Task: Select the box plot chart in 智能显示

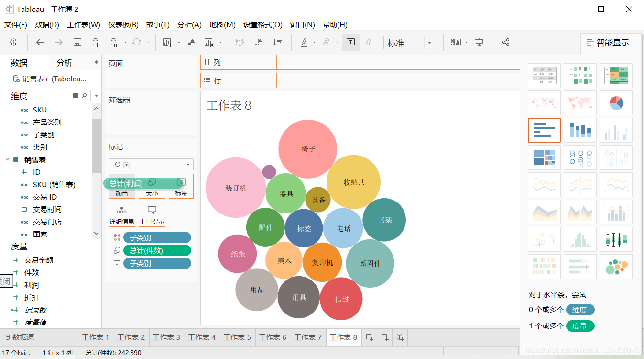Action: click(x=616, y=239)
